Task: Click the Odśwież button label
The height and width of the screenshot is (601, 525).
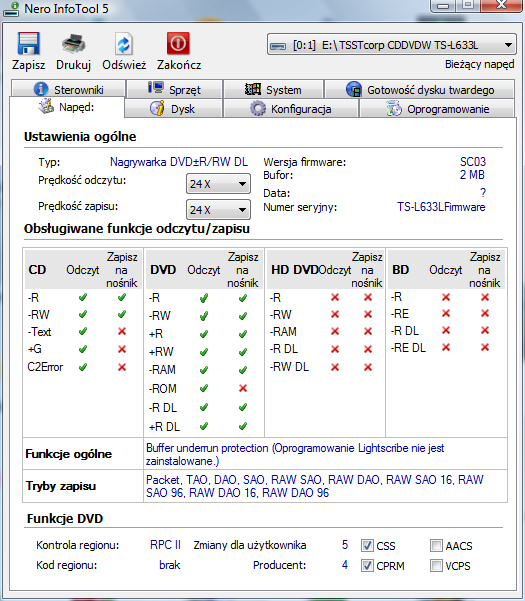Action: point(124,65)
